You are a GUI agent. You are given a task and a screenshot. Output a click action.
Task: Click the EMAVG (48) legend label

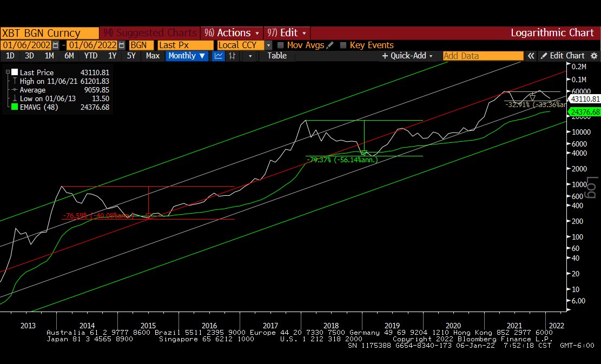39,107
